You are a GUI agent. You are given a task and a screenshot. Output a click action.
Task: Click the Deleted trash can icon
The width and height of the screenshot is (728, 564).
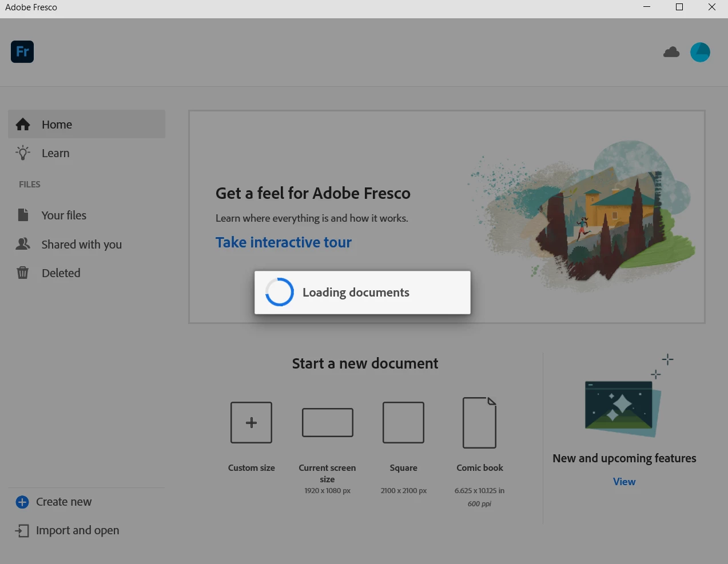click(x=23, y=273)
